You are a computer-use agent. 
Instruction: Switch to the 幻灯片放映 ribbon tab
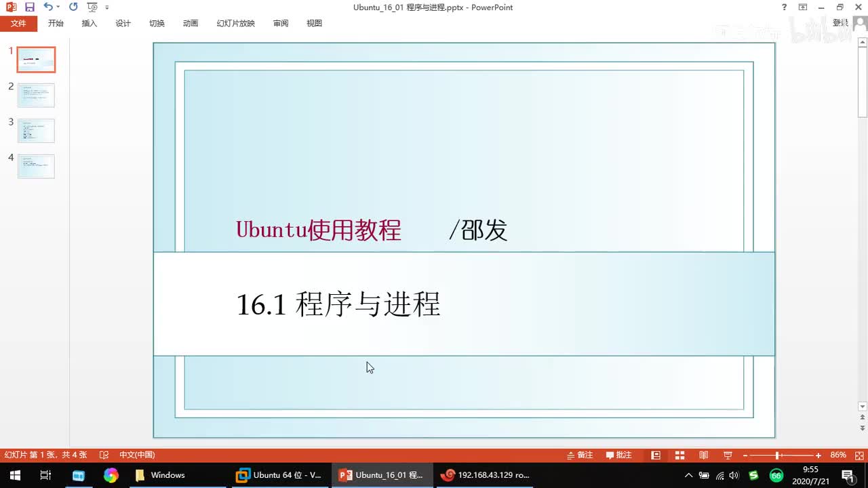236,23
